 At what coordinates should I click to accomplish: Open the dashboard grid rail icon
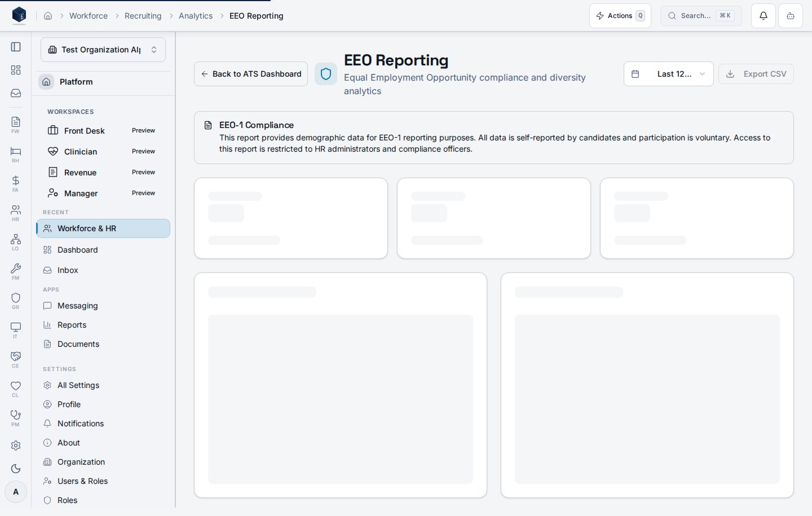(16, 70)
